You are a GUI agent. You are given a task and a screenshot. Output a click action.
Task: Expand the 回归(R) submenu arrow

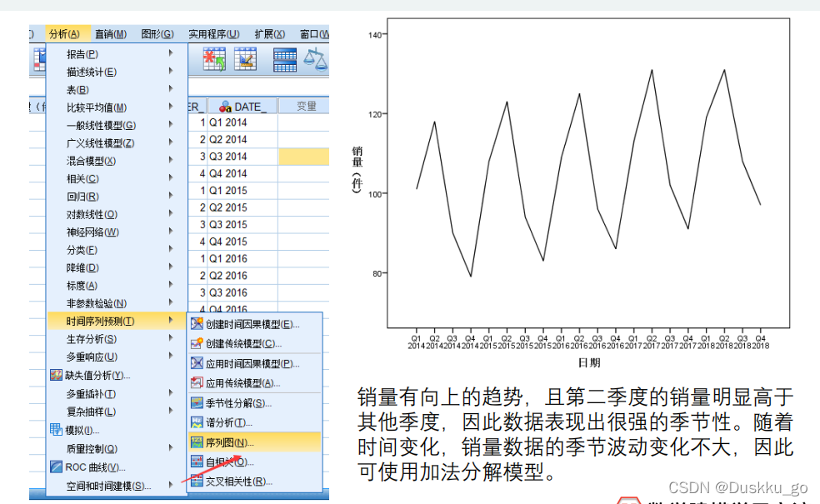[x=171, y=196]
